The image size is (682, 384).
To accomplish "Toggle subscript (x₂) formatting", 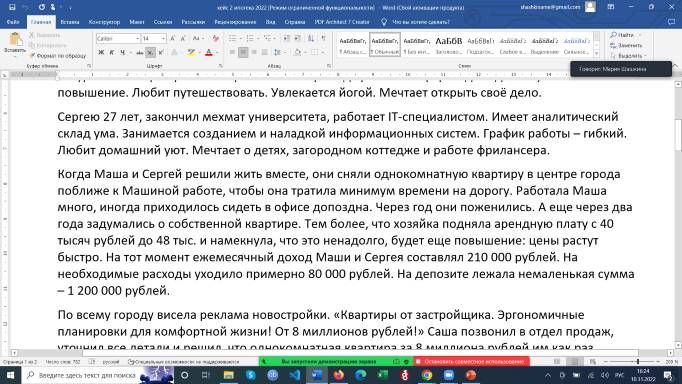I will (x=150, y=52).
